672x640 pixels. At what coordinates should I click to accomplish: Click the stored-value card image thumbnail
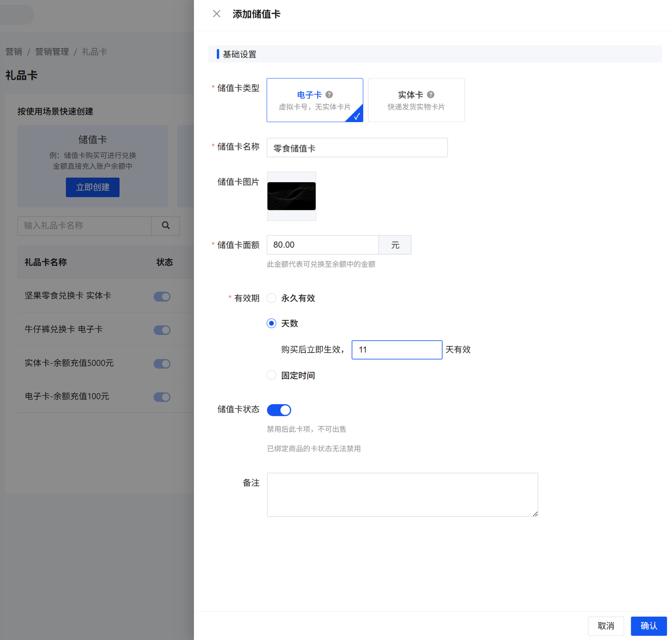point(291,196)
